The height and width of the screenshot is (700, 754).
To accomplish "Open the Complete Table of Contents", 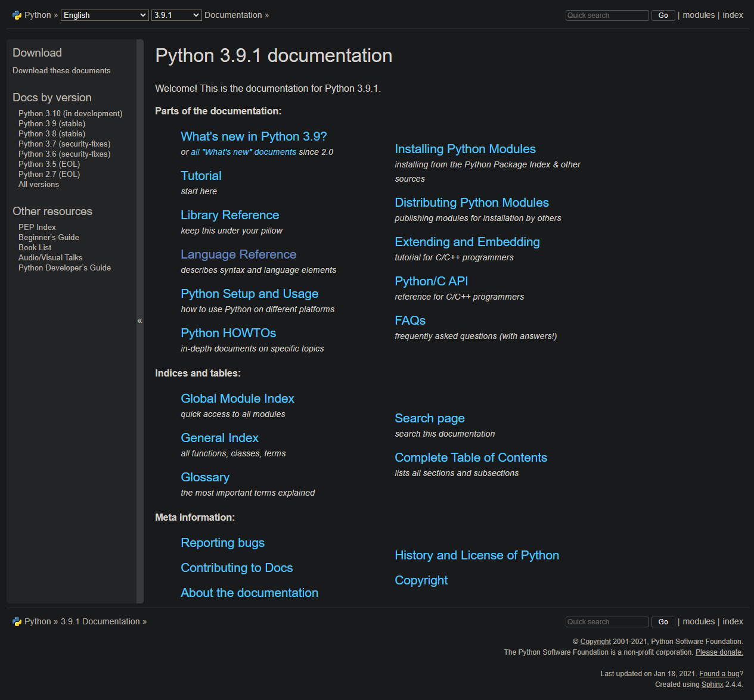I will point(470,458).
